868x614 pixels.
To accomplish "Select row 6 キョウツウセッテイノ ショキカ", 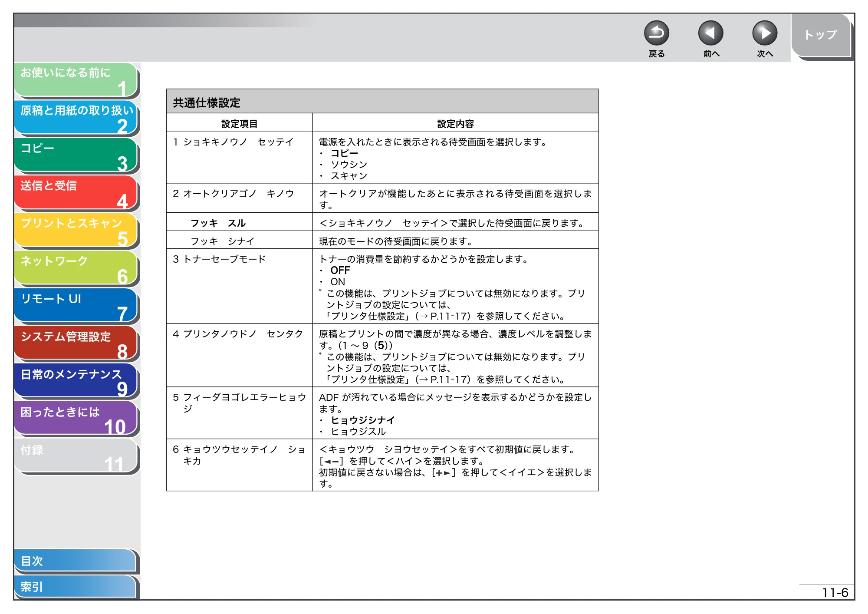I will 240,455.
